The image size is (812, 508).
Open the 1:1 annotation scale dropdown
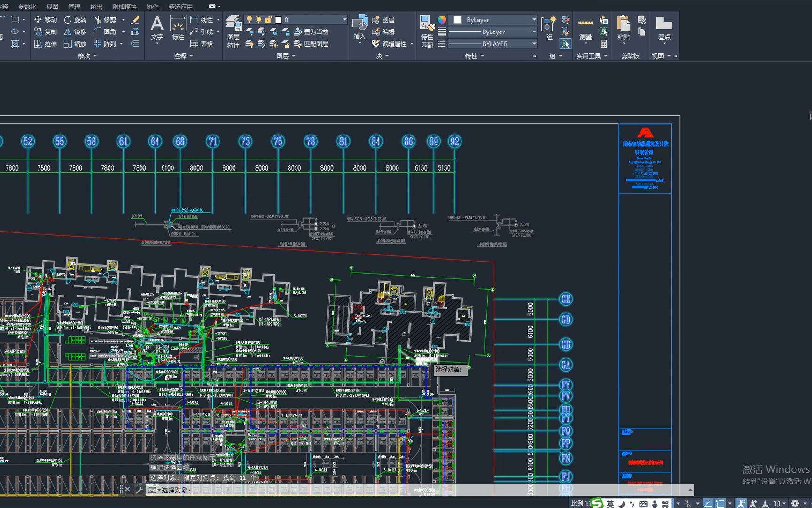(780, 503)
